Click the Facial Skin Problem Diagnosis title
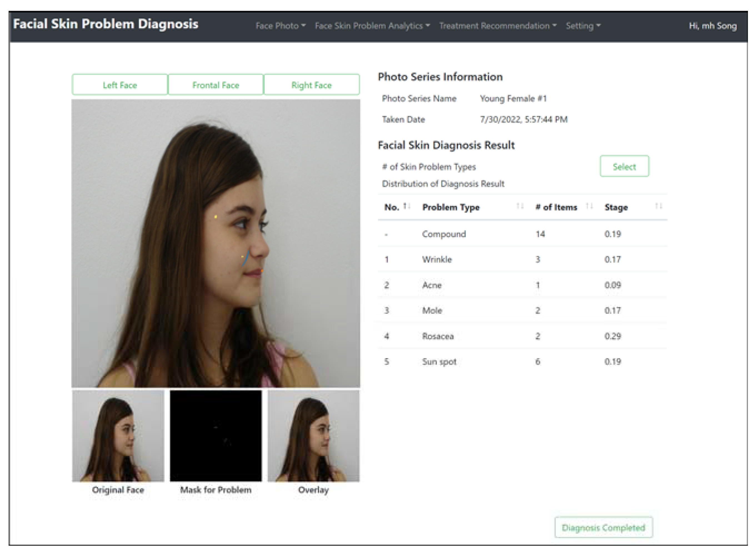756x552 pixels. (x=106, y=24)
